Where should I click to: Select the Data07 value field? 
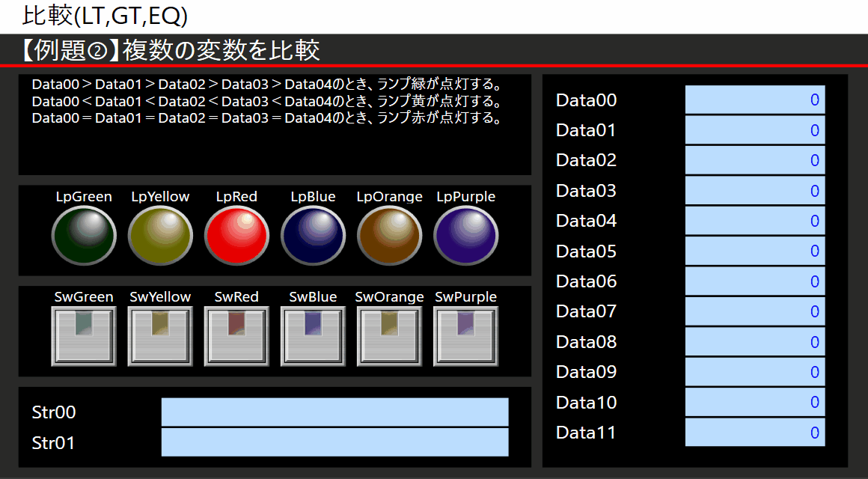click(755, 311)
